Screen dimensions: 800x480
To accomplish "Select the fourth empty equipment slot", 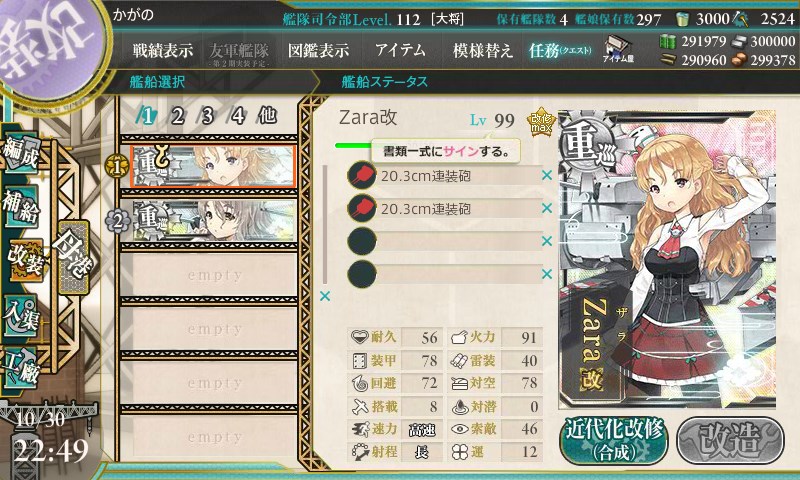I will coord(444,274).
